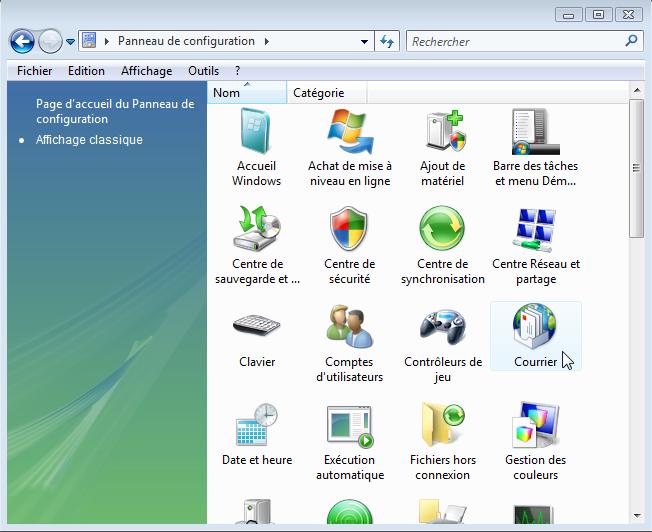
Task: Click the blue Back arrow button
Action: pyautogui.click(x=22, y=41)
